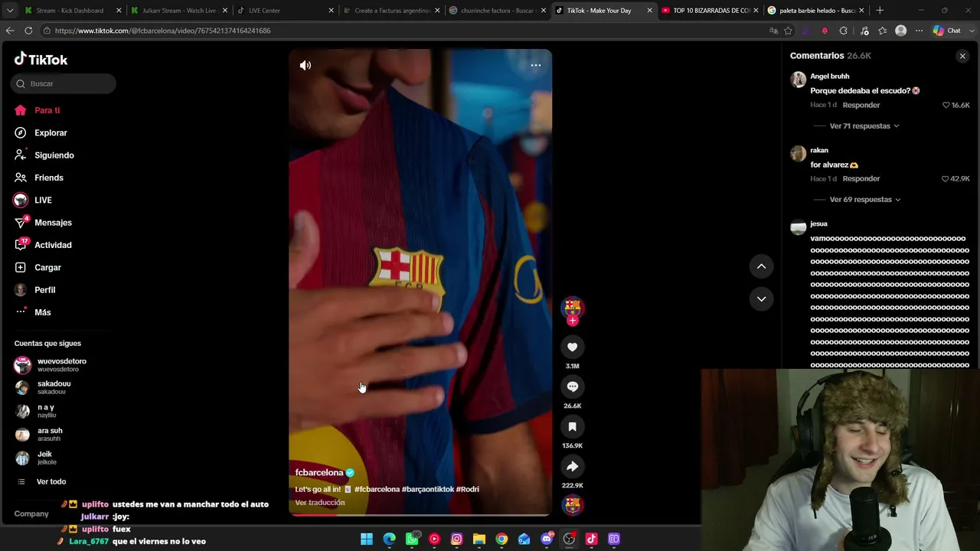Open the Windows Start menu
Screen dimensions: 980x551
[367, 540]
